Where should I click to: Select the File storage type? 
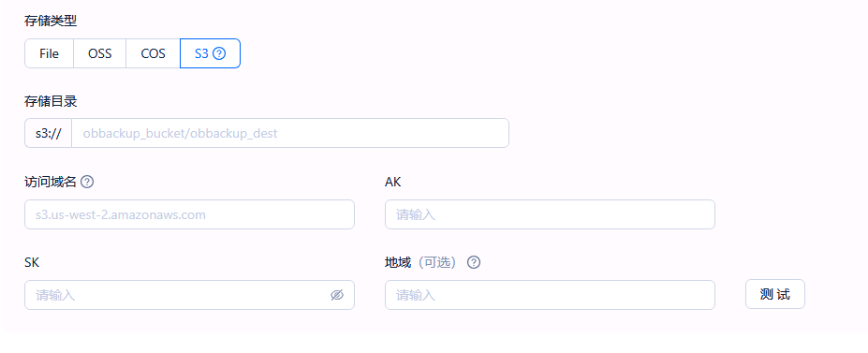pos(50,53)
